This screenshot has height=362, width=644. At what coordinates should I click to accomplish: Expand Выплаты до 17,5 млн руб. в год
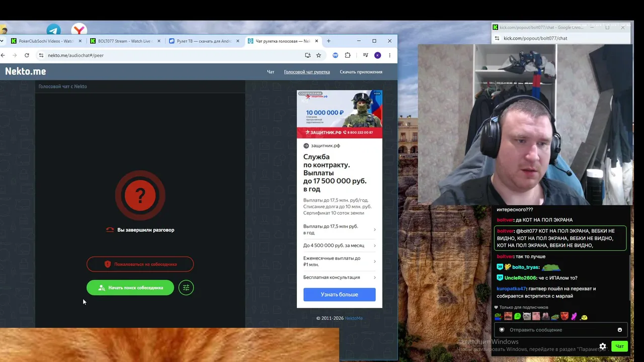(x=340, y=230)
